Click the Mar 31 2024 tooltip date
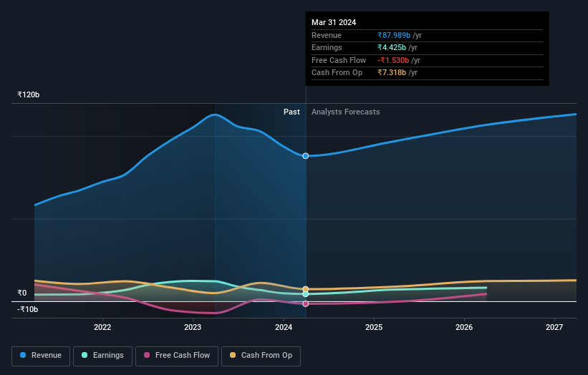This screenshot has width=588, height=375. tap(334, 22)
